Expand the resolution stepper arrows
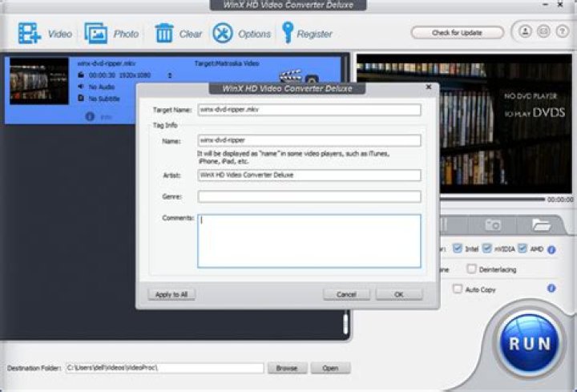 [169, 75]
